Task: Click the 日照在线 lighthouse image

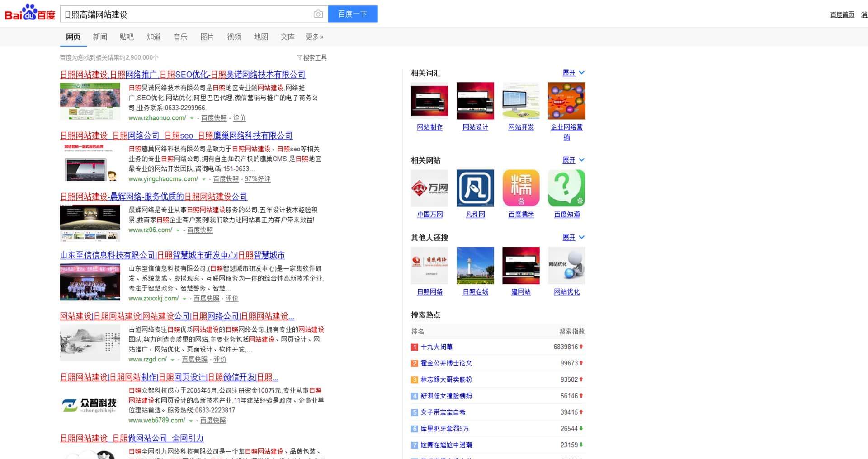Action: [x=475, y=266]
